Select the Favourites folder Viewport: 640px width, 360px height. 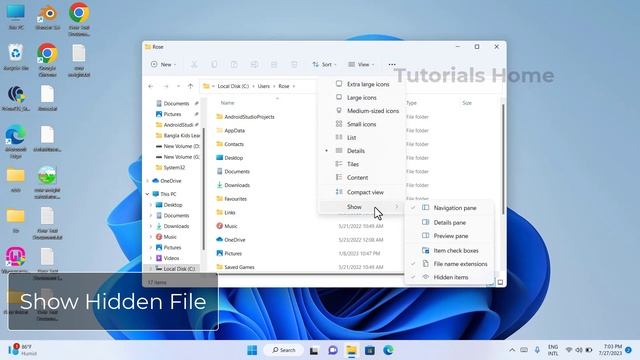[x=231, y=199]
